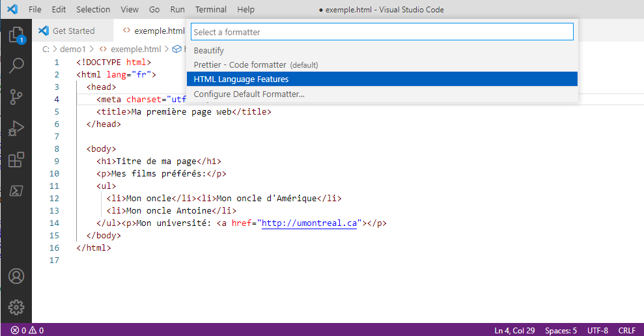Click Ln 4, Col 29 in status bar

(514, 330)
